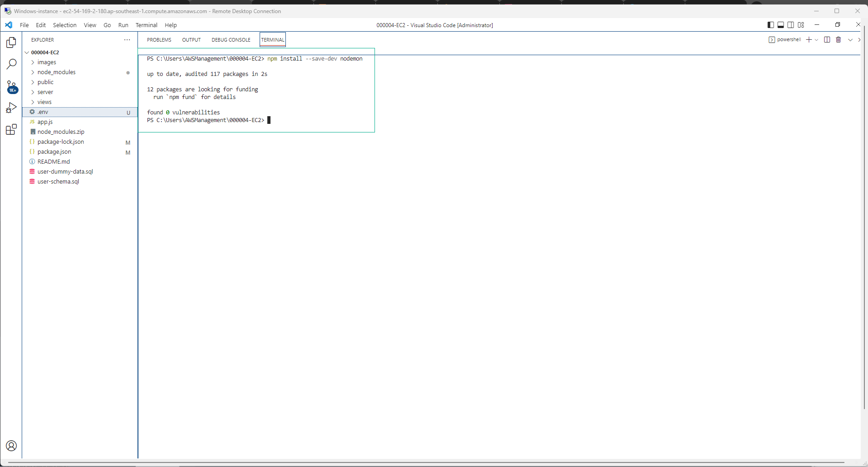Click the horizontal scrollbar of remote session
The width and height of the screenshot is (868, 467).
point(426,462)
